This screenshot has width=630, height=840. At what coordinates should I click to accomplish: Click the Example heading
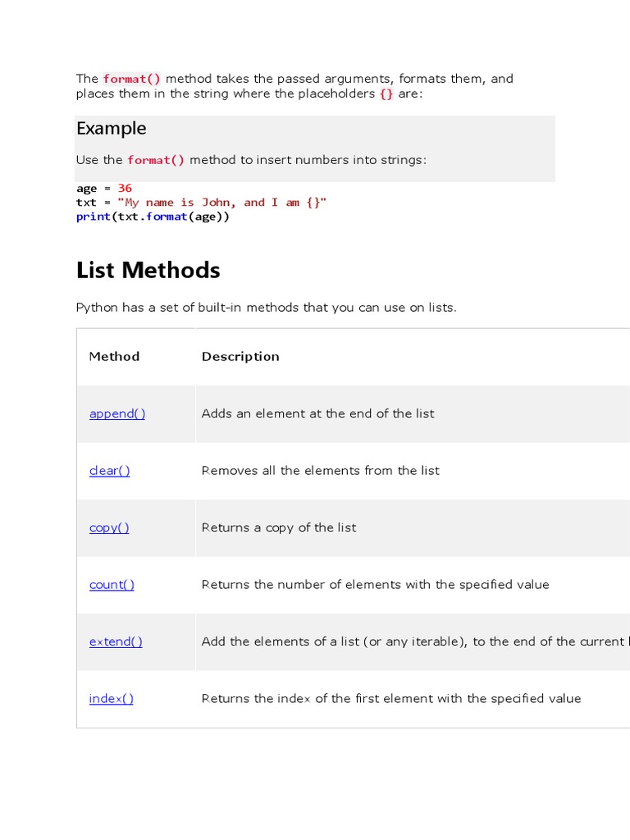(x=112, y=129)
